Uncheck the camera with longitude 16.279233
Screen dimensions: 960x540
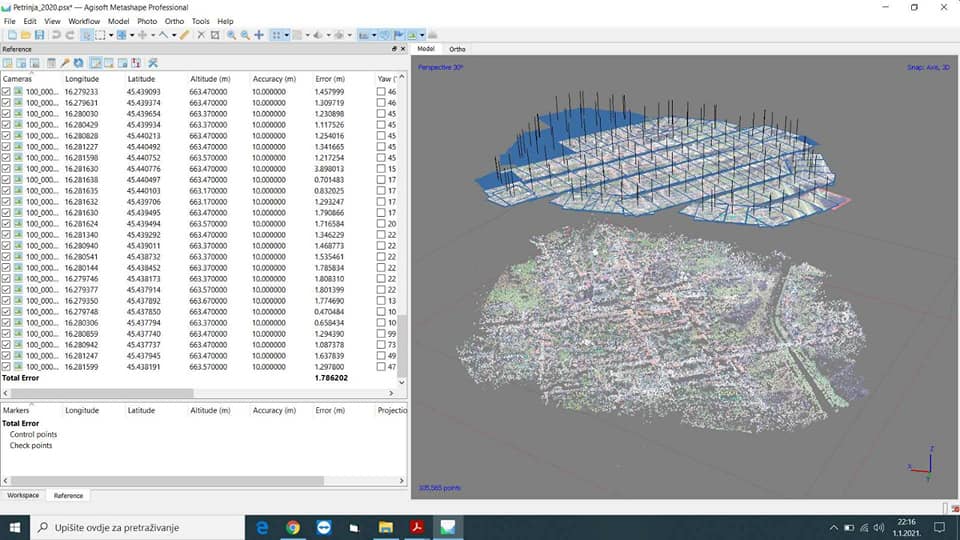pyautogui.click(x=7, y=92)
